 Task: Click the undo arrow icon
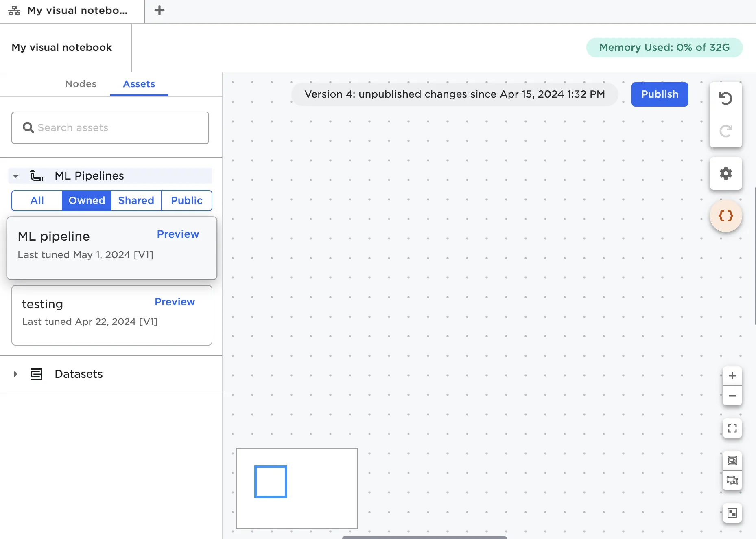(x=725, y=99)
